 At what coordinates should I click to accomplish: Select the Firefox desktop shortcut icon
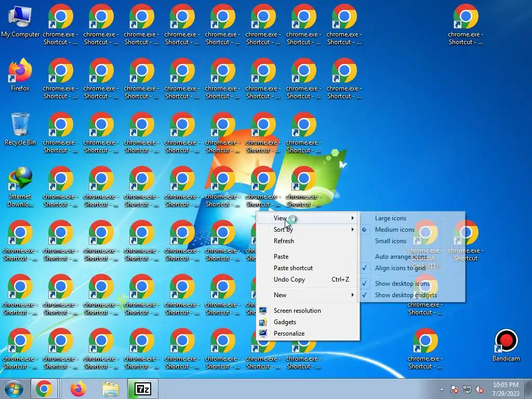click(x=20, y=75)
